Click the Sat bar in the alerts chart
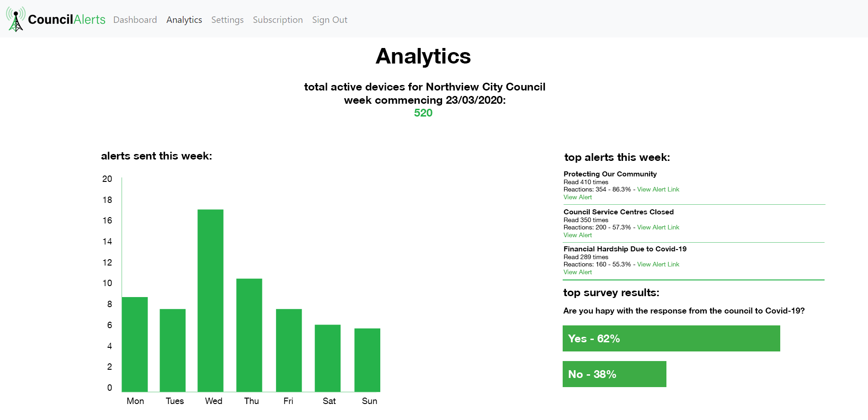868x420 pixels. click(x=328, y=358)
